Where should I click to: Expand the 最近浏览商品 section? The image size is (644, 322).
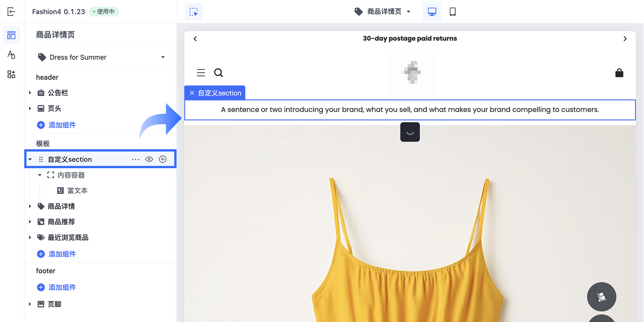point(30,238)
